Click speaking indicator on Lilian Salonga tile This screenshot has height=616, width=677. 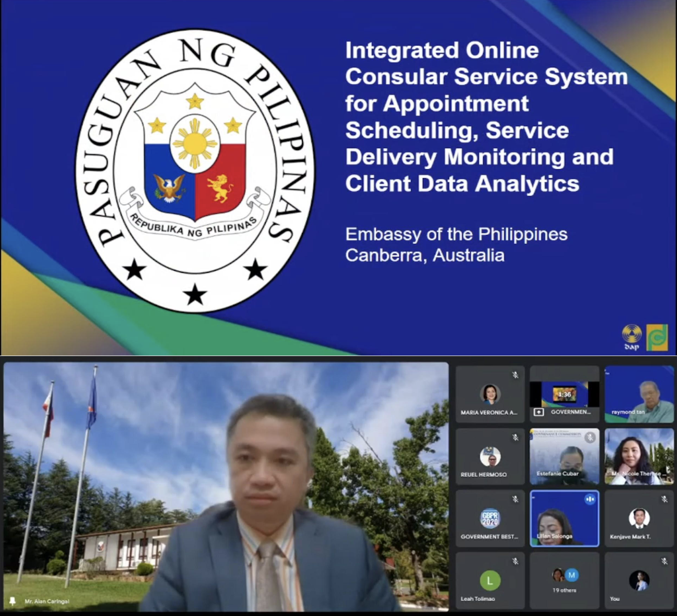[590, 499]
